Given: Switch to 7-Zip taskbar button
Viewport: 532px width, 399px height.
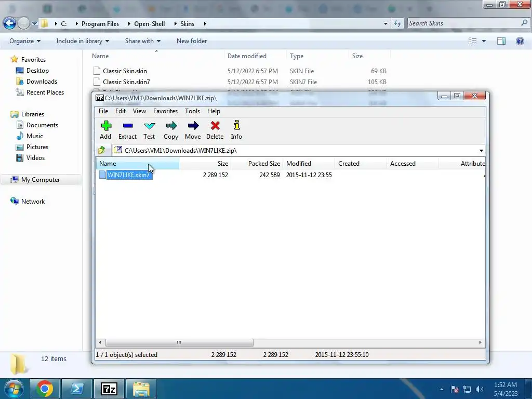Looking at the screenshot, I should (x=109, y=389).
